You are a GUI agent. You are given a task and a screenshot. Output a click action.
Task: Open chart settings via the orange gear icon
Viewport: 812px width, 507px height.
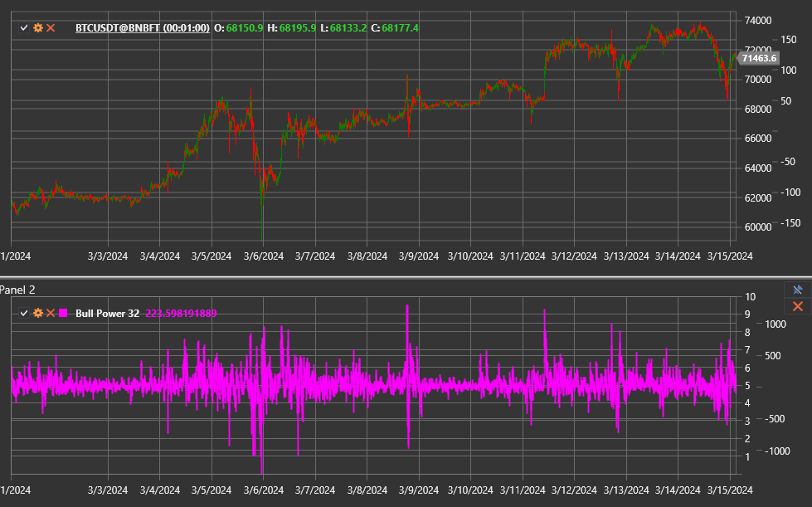click(36, 27)
